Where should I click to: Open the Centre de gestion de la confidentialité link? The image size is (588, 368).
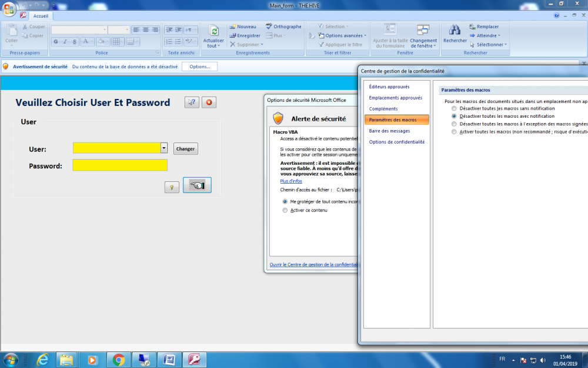[x=313, y=265]
